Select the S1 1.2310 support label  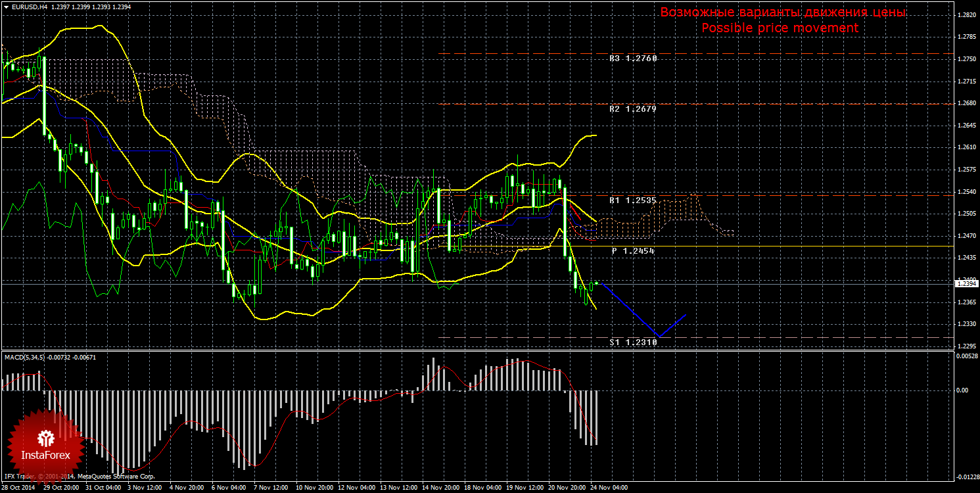[633, 342]
